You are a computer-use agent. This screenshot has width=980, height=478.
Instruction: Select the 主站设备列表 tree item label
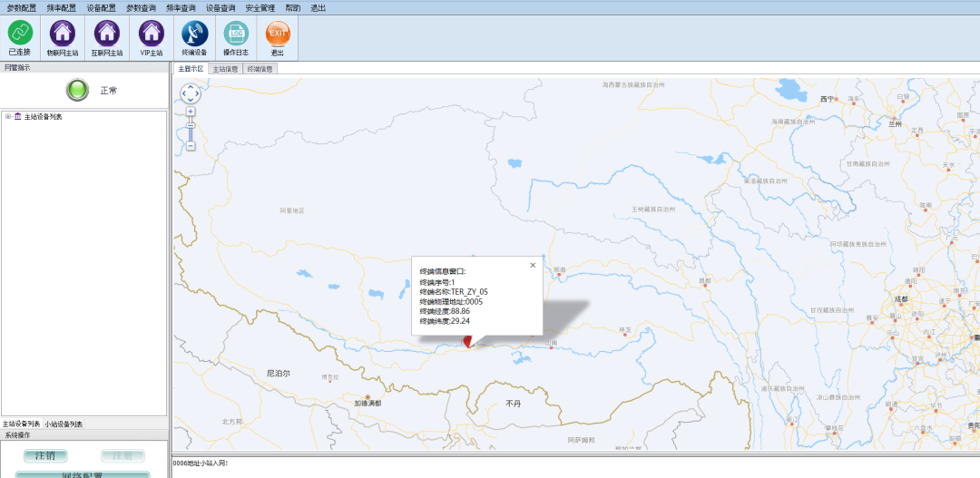(x=44, y=117)
